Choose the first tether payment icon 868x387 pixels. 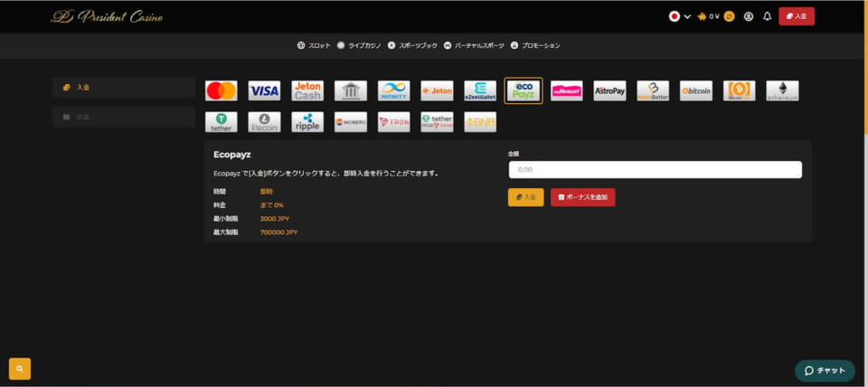click(221, 122)
